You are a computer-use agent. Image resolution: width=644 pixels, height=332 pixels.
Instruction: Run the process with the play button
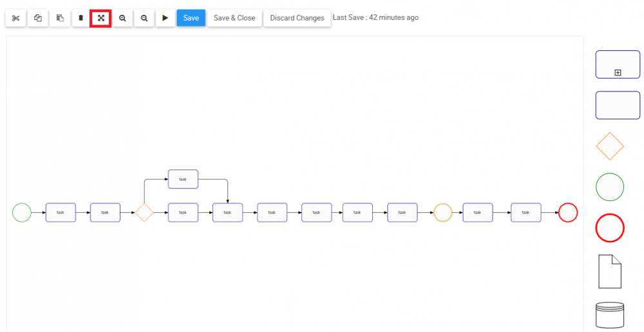point(165,18)
